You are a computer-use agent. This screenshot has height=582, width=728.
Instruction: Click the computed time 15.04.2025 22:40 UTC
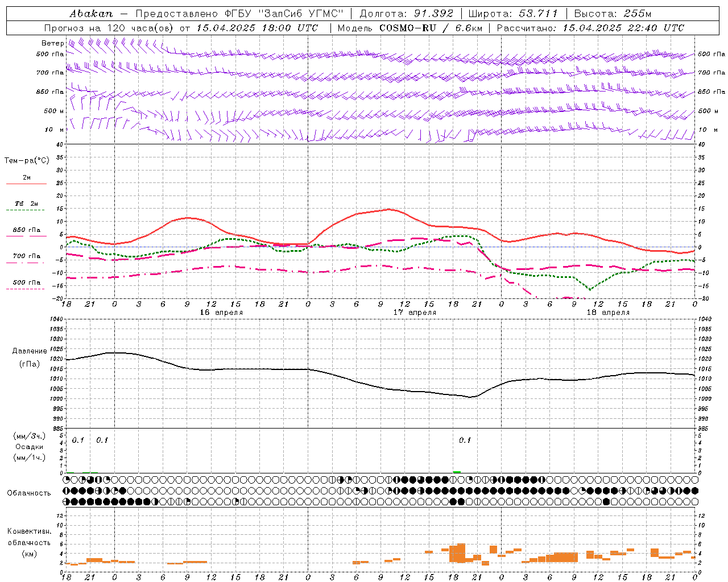pyautogui.click(x=623, y=28)
